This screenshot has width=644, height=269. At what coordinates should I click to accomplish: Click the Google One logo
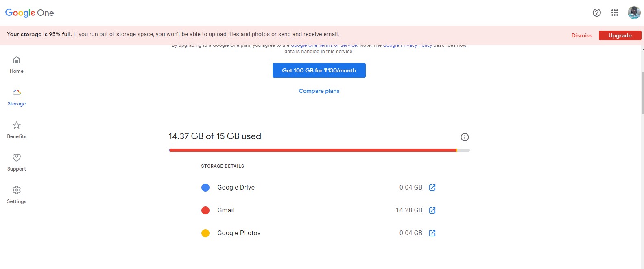click(x=29, y=13)
